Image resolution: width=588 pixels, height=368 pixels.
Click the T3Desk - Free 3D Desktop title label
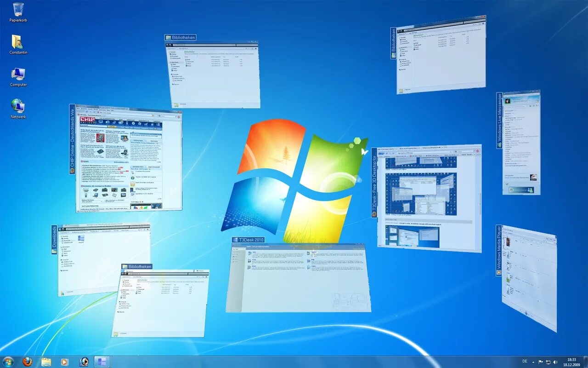pyautogui.click(x=374, y=182)
